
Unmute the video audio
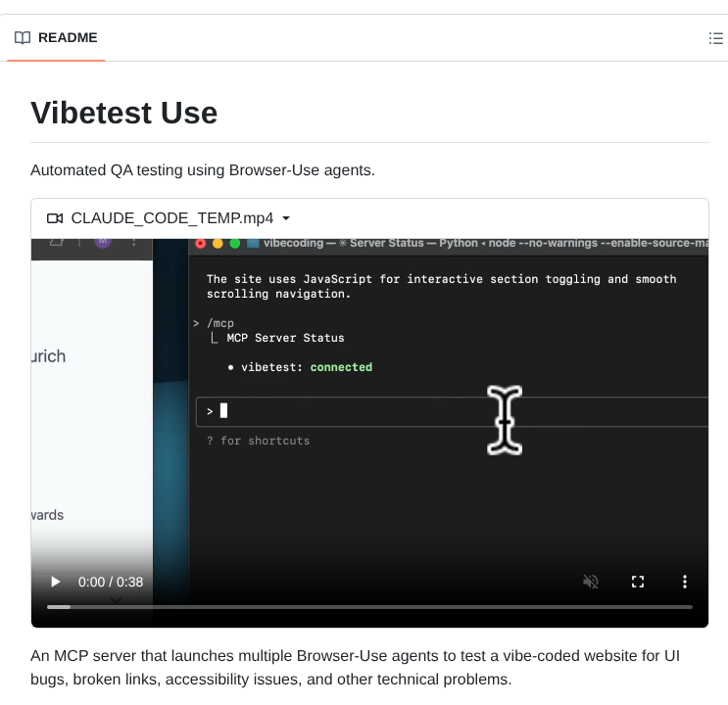pyautogui.click(x=591, y=582)
